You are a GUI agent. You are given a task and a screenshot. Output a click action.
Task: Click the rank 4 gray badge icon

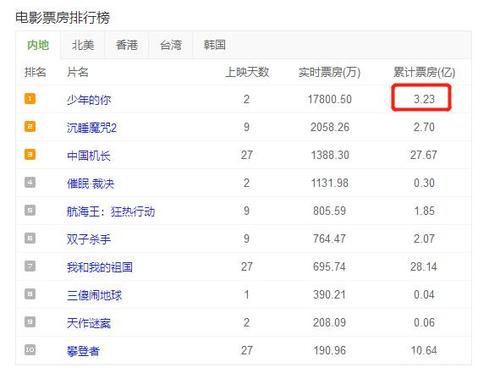tap(30, 182)
